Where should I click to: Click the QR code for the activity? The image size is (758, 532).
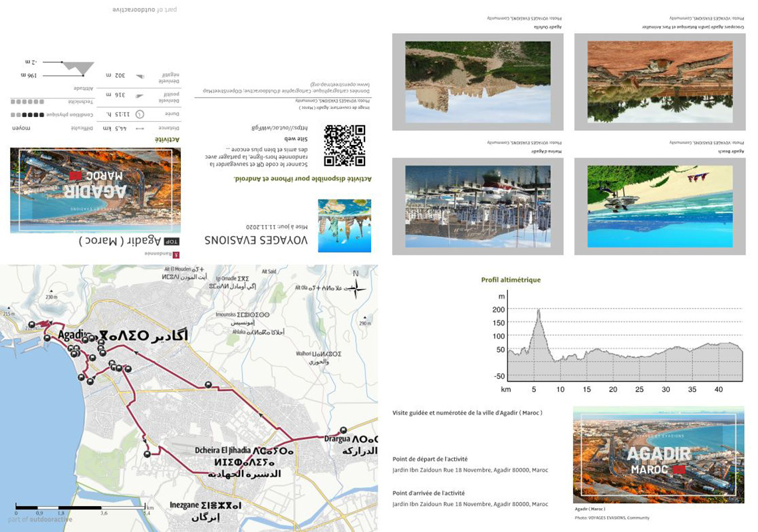point(344,145)
